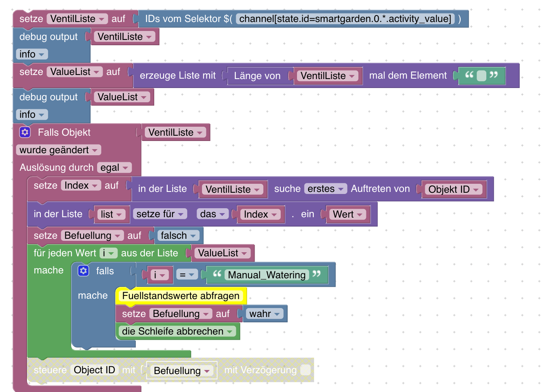Open the equals operator dropdown
The image size is (541, 392).
pyautogui.click(x=187, y=275)
